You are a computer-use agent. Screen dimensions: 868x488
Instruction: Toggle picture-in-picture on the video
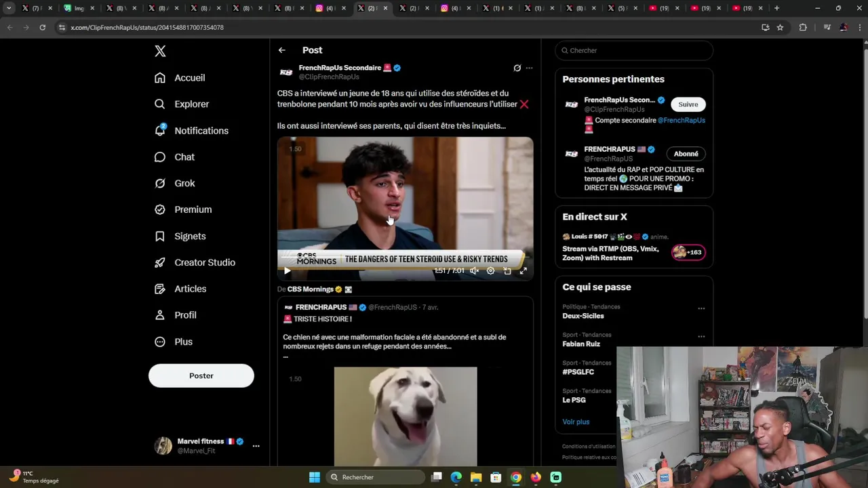(x=507, y=270)
